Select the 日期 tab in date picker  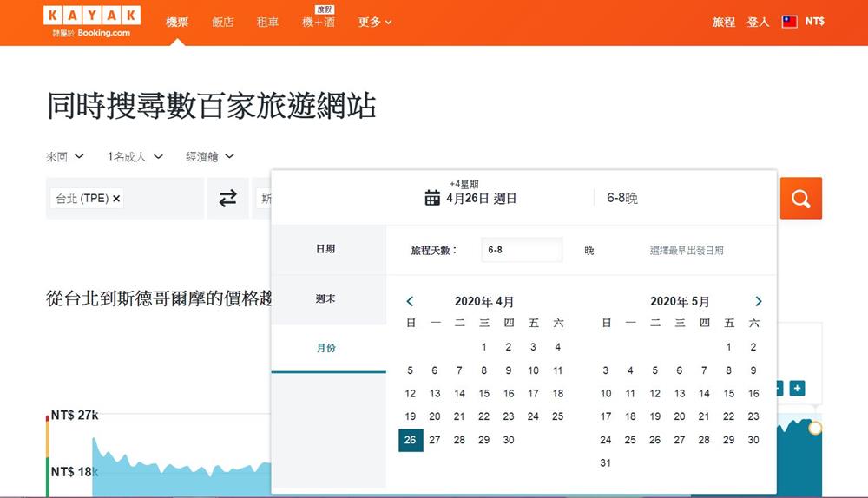[x=326, y=249]
